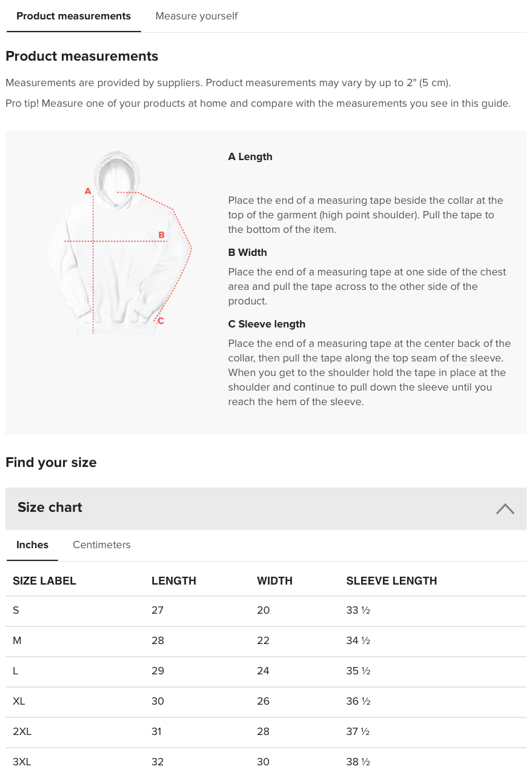Viewport: 532px width, 775px height.
Task: Select the S size row label
Action: (16, 611)
